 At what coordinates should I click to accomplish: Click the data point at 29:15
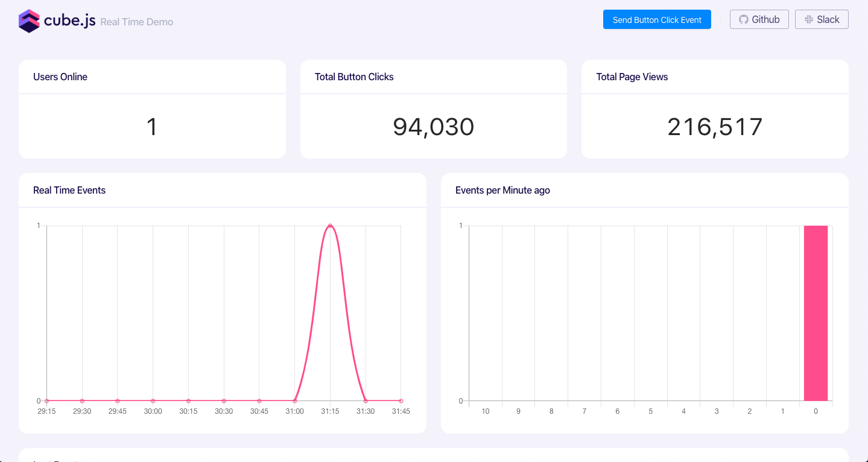click(46, 400)
